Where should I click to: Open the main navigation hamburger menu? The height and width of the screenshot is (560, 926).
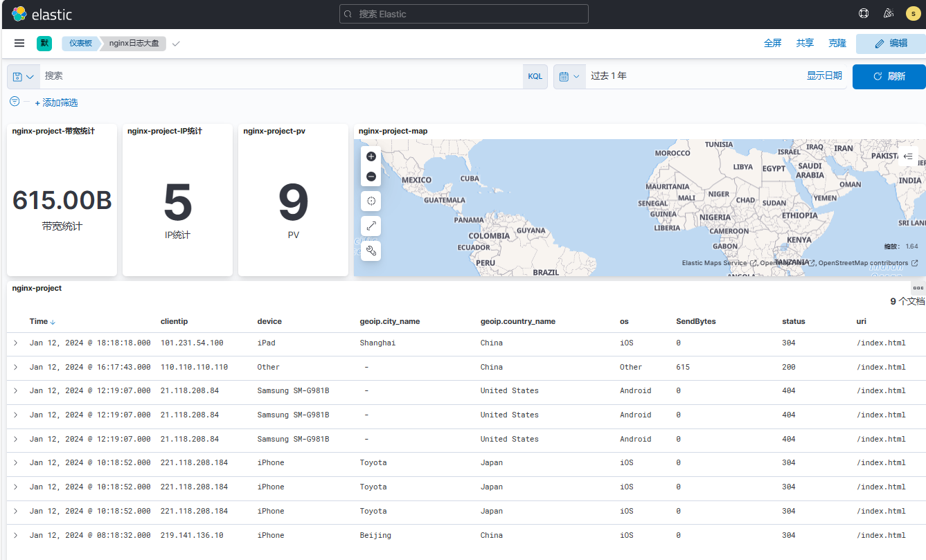pyautogui.click(x=19, y=43)
